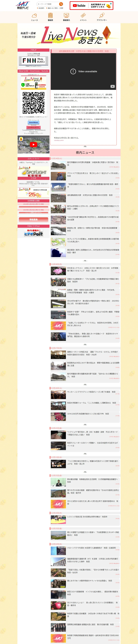Open 103万円の壁 tax revenue article thumbnail

58,220
